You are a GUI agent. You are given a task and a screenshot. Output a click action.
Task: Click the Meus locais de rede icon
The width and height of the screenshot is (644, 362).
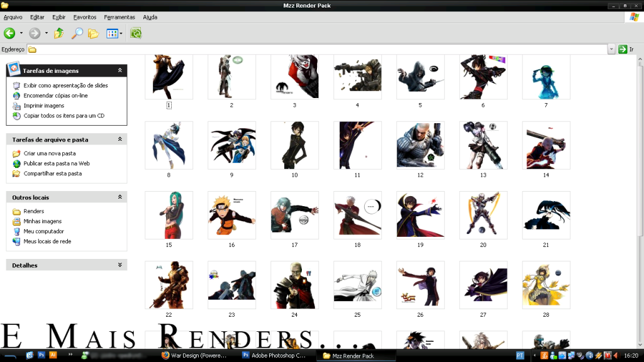click(16, 242)
